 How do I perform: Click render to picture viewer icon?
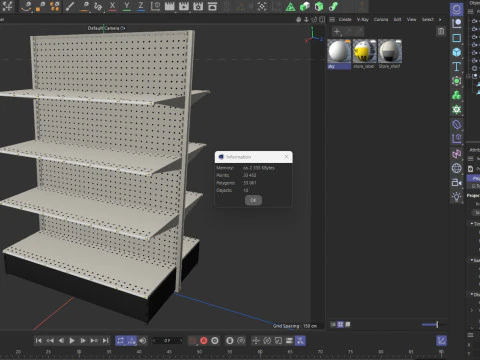tap(184, 6)
